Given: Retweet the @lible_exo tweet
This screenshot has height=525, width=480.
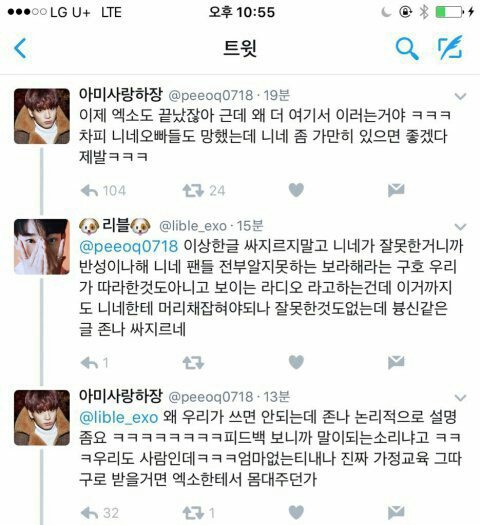Looking at the screenshot, I should tap(193, 363).
